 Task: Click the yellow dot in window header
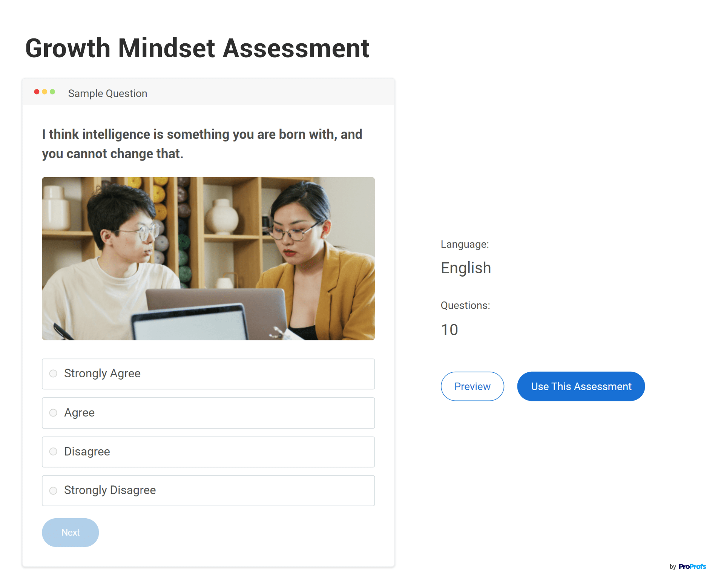pos(44,92)
